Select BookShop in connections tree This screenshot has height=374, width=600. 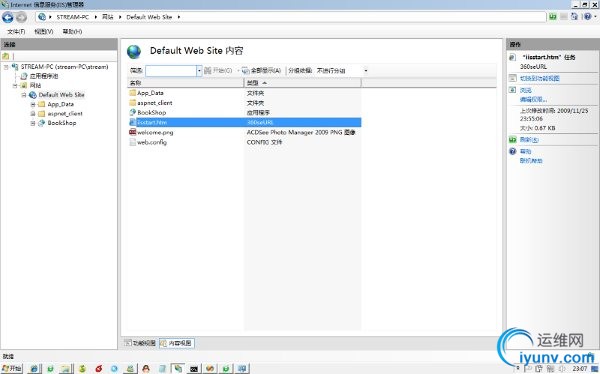pyautogui.click(x=62, y=123)
